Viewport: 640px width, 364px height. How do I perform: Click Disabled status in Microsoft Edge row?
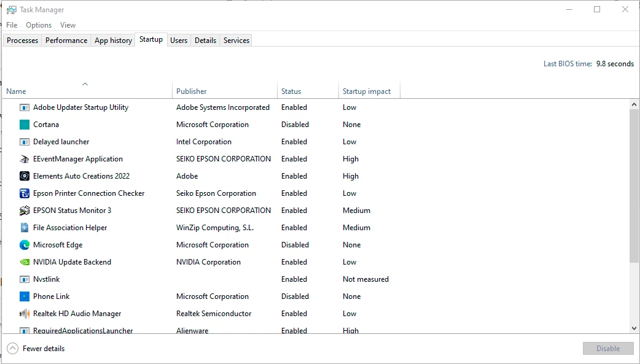[x=295, y=245]
